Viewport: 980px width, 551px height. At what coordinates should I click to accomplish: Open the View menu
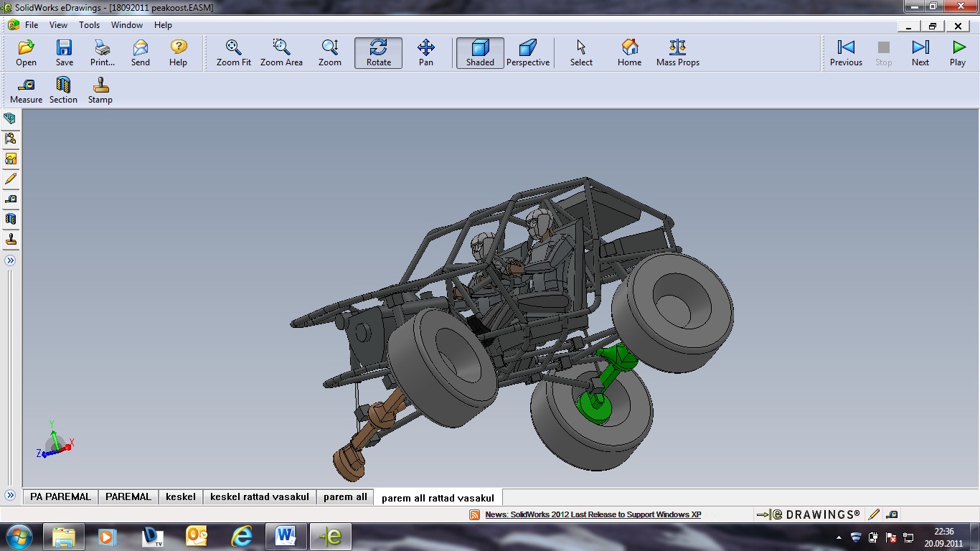point(58,25)
